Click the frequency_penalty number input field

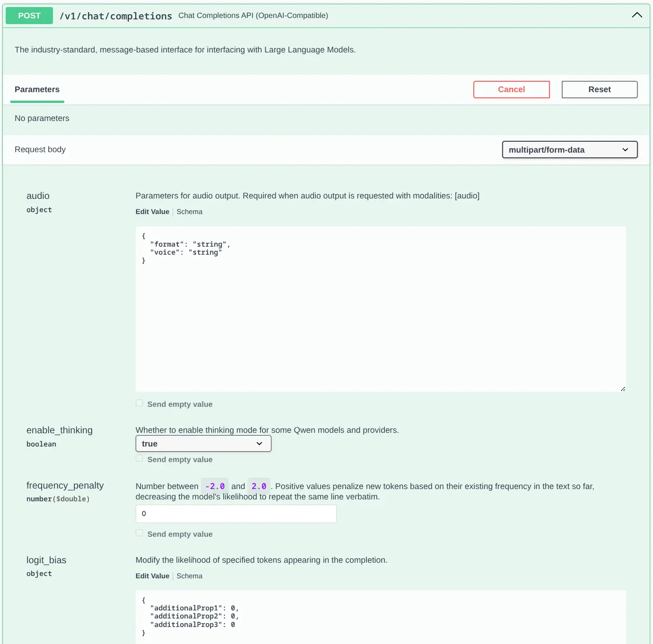(x=236, y=514)
